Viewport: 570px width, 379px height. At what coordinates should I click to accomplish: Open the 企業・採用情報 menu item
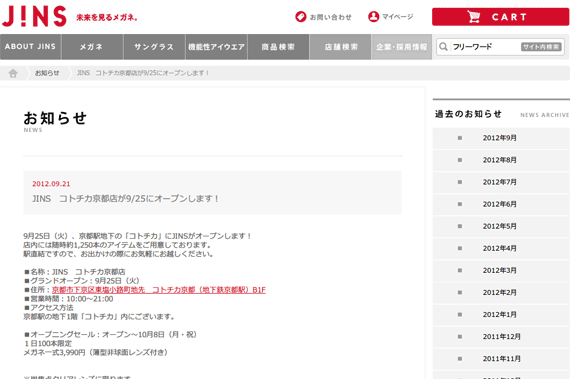[402, 47]
